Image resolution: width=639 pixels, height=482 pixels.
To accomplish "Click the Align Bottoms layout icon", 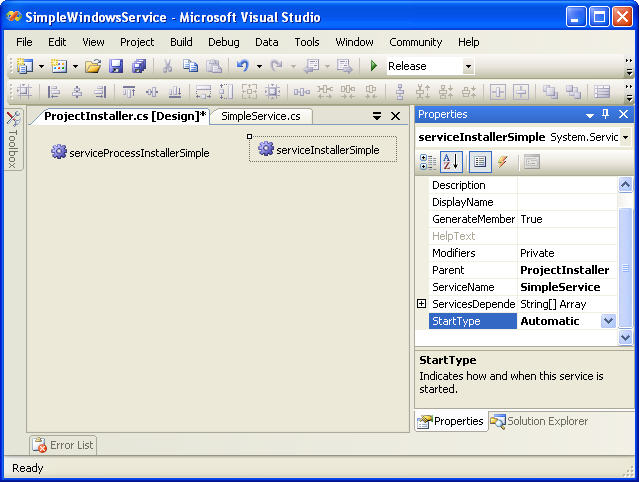I will point(175,92).
